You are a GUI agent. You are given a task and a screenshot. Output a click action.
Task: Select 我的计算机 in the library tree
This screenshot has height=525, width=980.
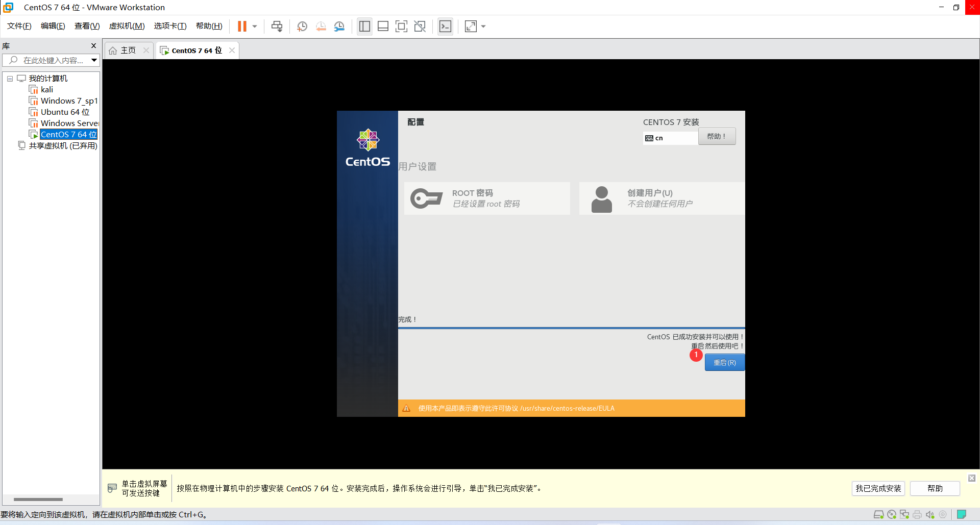tap(48, 79)
